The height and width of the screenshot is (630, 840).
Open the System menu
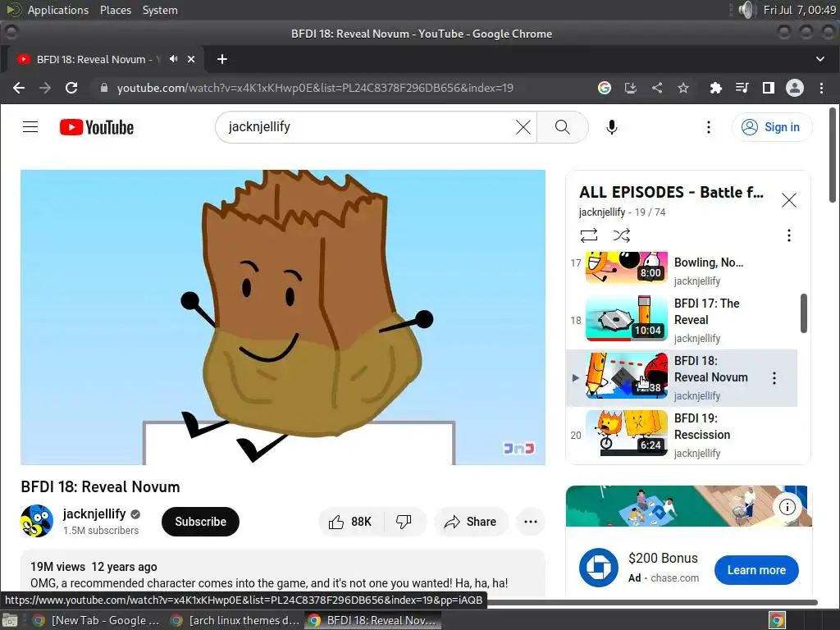160,10
